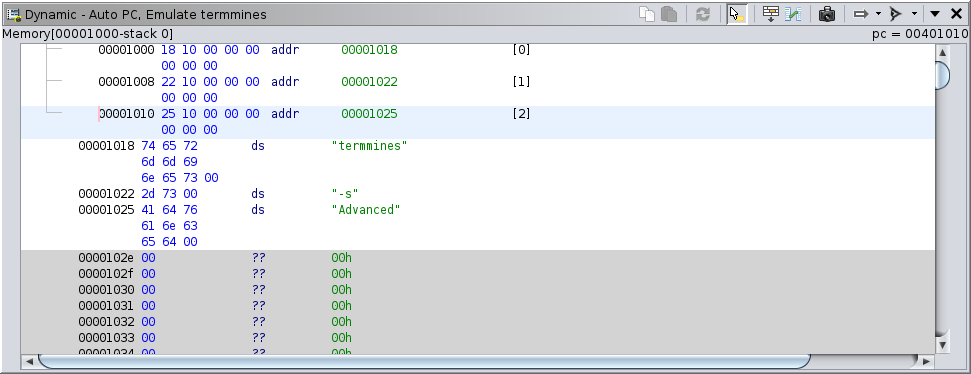Viewport: 971px width, 374px height.
Task: Click the vertical scrollbar up arrow
Action: click(942, 52)
